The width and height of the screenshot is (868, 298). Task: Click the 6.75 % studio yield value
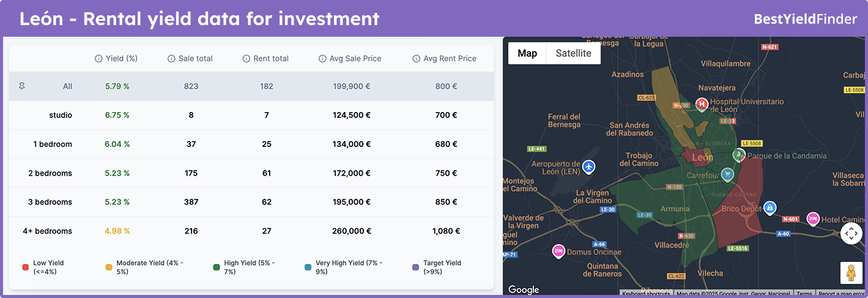coord(117,115)
